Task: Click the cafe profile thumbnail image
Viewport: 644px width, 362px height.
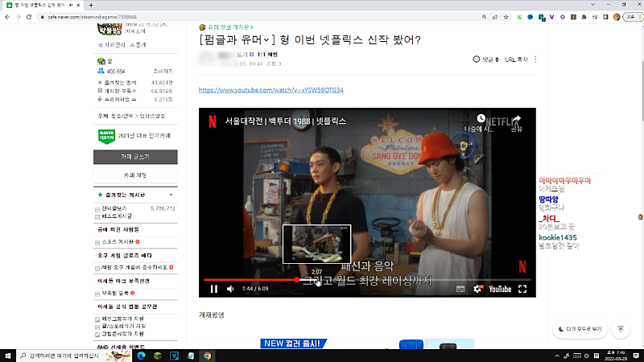Action: point(109,29)
